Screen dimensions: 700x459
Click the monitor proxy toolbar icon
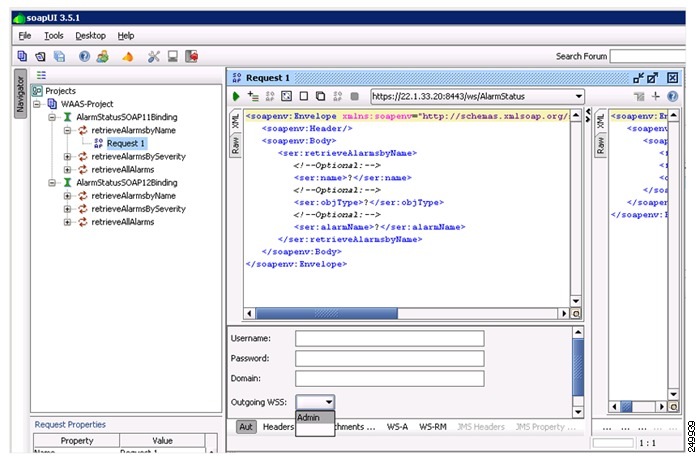pyautogui.click(x=173, y=56)
